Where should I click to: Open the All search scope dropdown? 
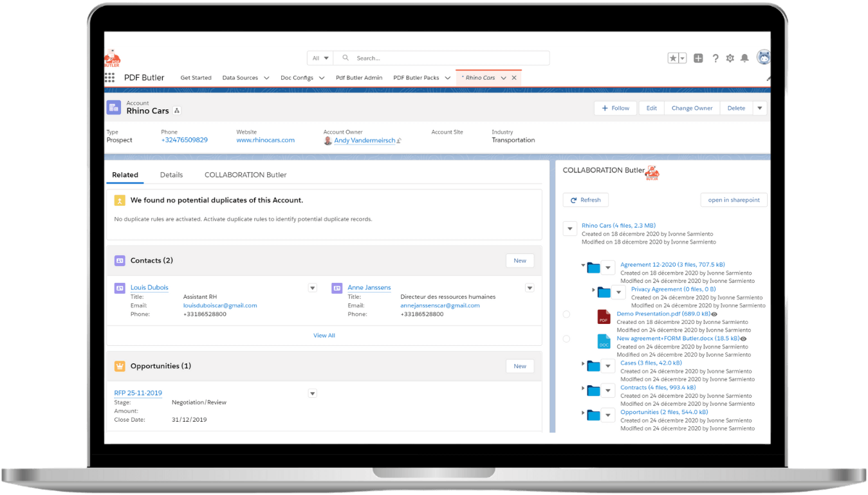click(x=320, y=58)
